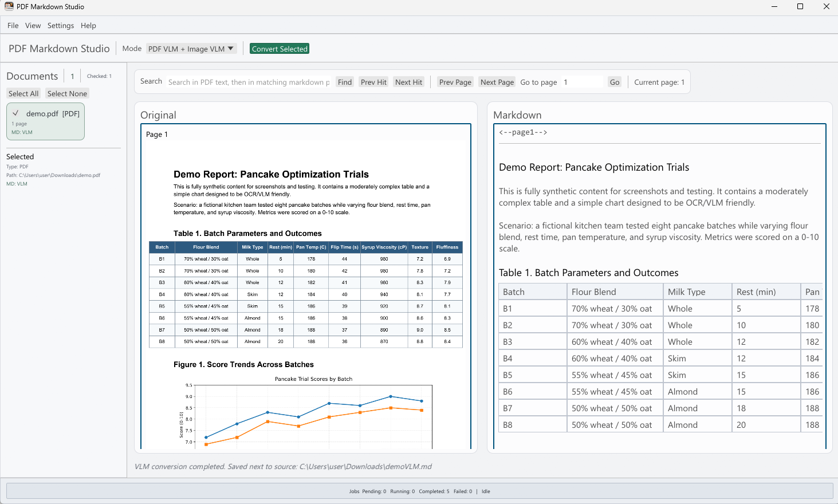Screen dimensions: 838x504
Task: Open the File menu
Action: (12, 25)
